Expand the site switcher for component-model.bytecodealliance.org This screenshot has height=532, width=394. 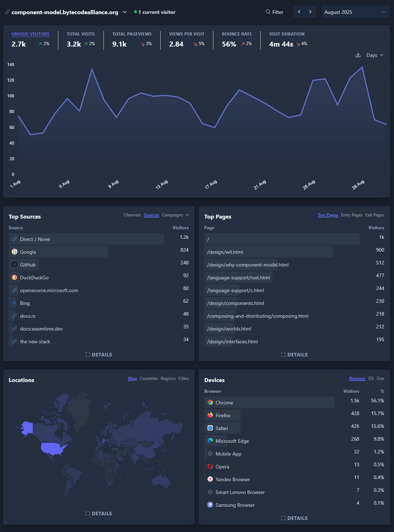click(125, 12)
